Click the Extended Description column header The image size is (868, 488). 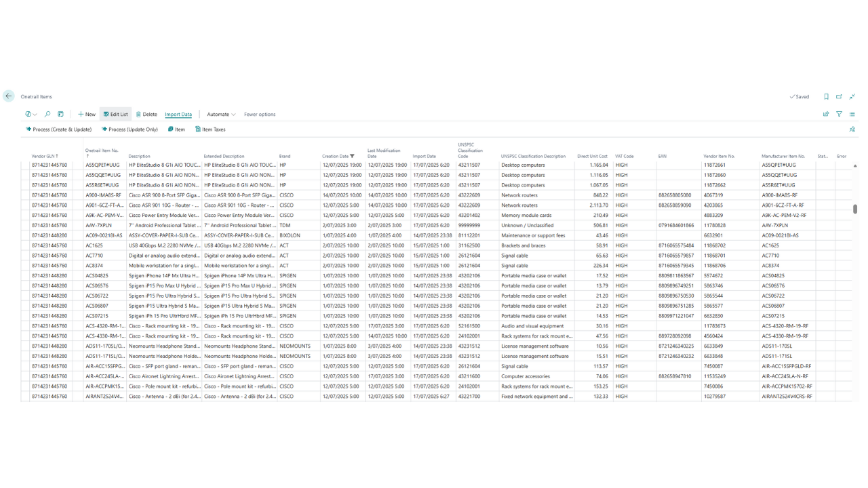pyautogui.click(x=224, y=157)
